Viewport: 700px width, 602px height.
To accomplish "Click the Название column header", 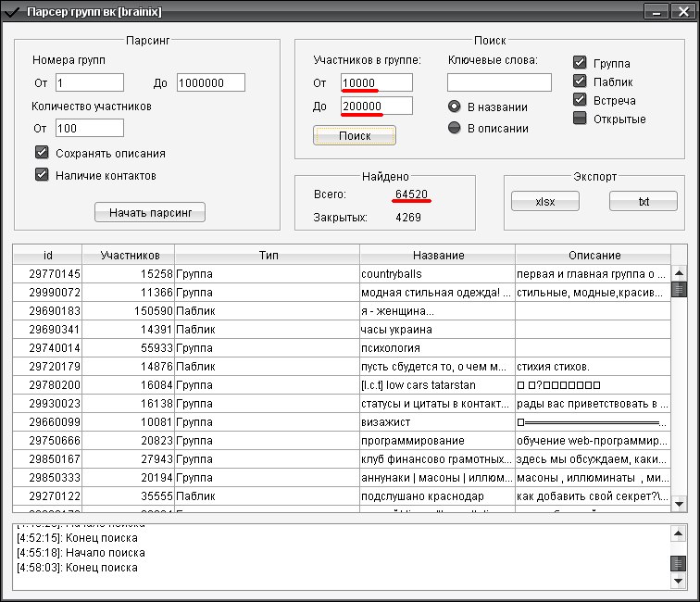I will [437, 255].
